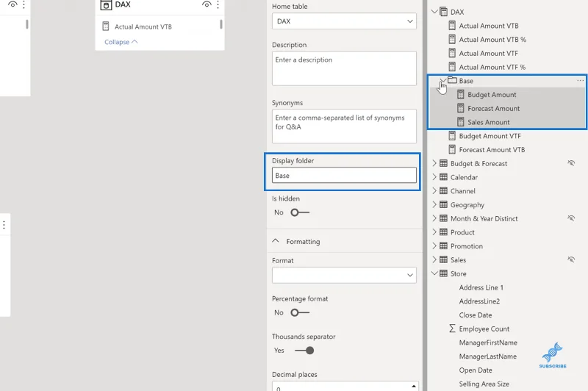
Task: Open more options for Base folder
Action: pyautogui.click(x=580, y=80)
